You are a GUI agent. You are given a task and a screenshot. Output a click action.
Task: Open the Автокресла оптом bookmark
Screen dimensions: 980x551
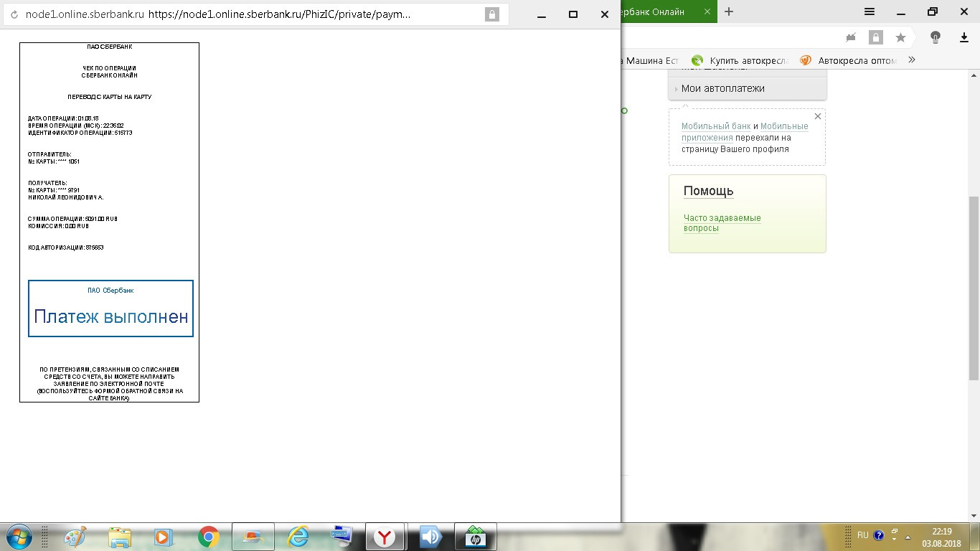click(849, 61)
